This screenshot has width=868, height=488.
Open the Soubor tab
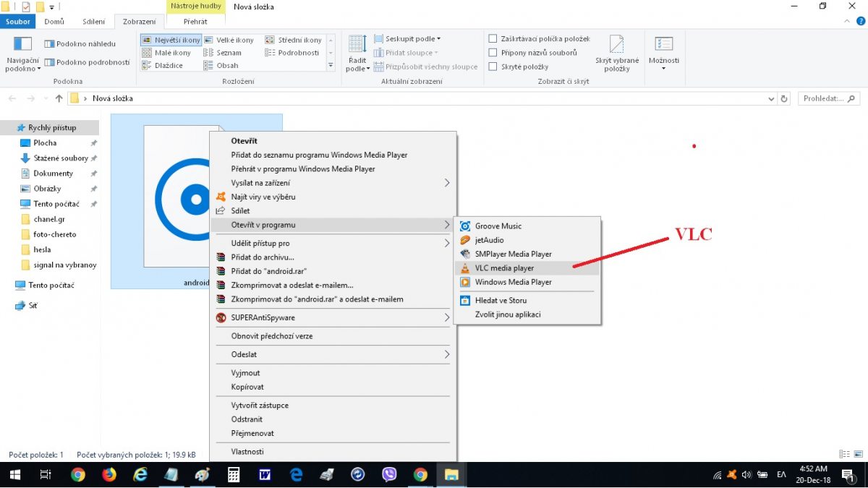[x=18, y=22]
